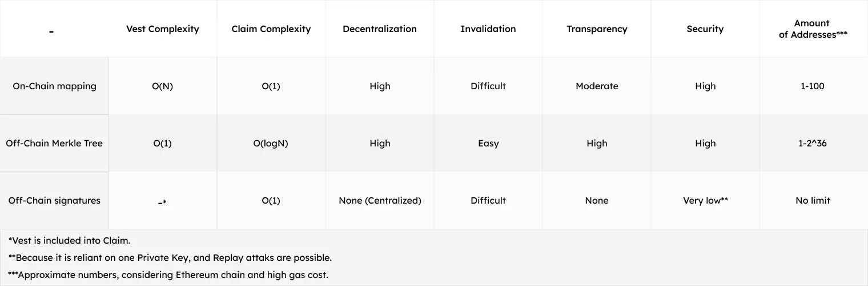Click the Off-Chain Merkle Tree row label
The image size is (868, 286).
tap(54, 144)
